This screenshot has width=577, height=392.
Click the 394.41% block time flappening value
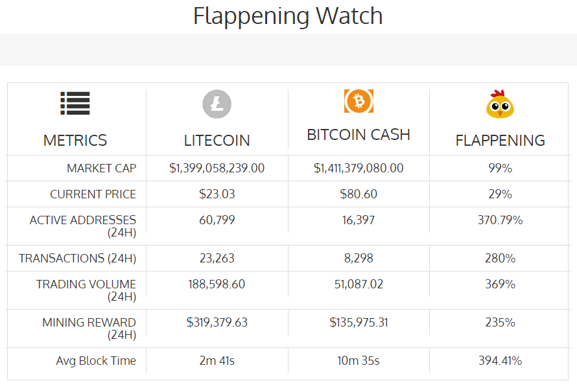[500, 361]
